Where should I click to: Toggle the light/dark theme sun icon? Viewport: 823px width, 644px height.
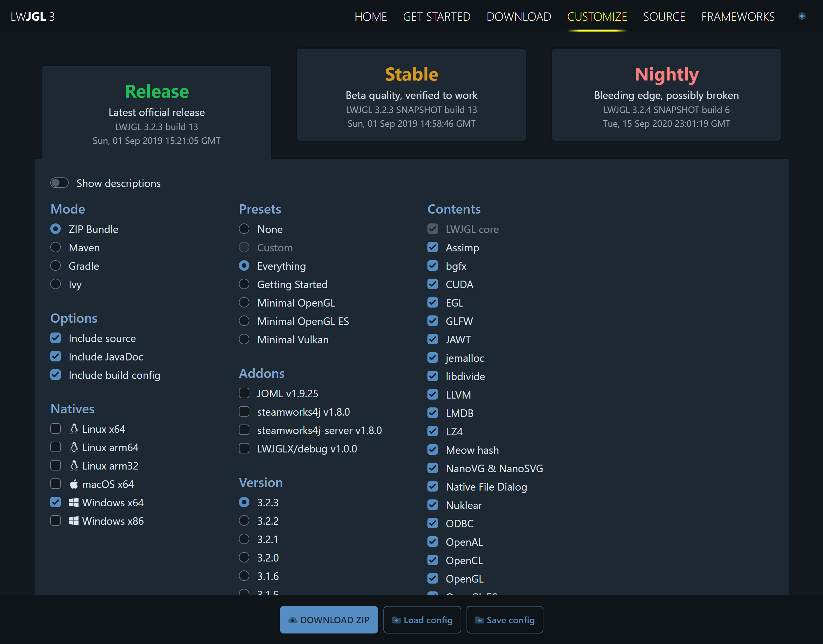pos(802,16)
